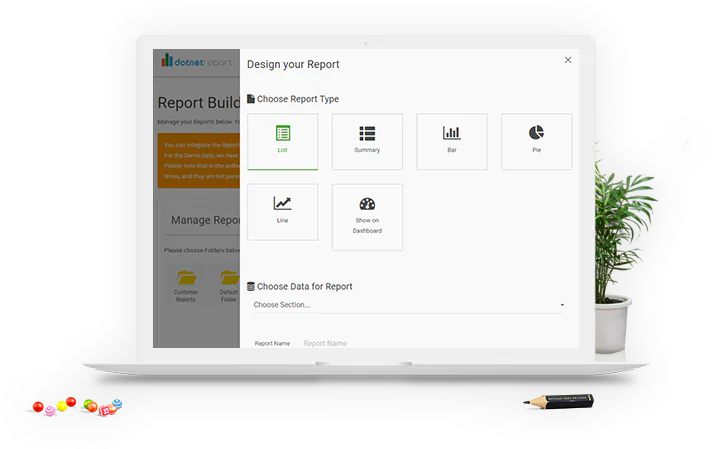Image resolution: width=720 pixels, height=449 pixels.
Task: Select the List report type
Action: pos(282,142)
